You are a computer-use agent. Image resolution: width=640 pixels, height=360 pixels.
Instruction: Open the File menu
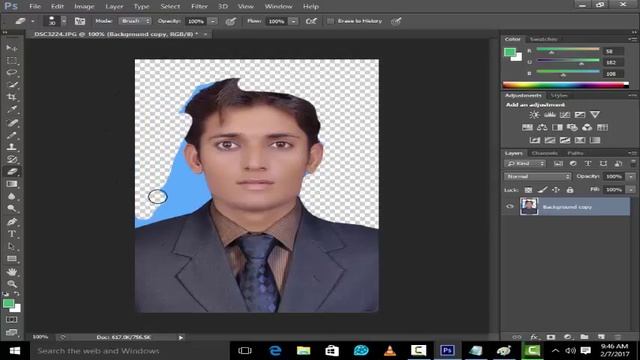click(35, 7)
